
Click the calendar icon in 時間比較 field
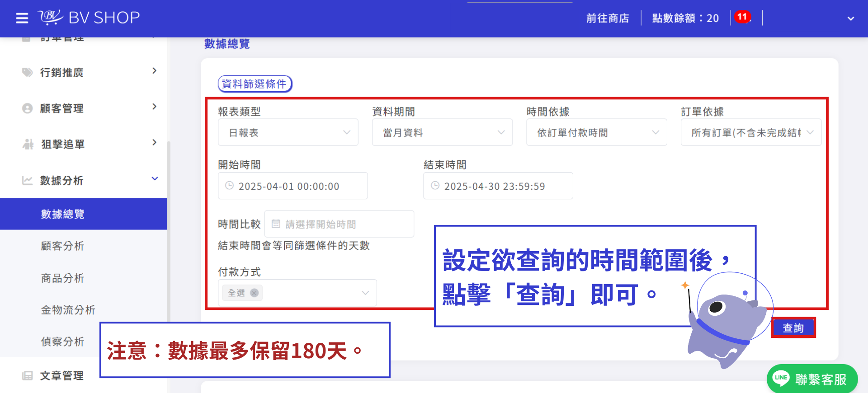pos(276,224)
